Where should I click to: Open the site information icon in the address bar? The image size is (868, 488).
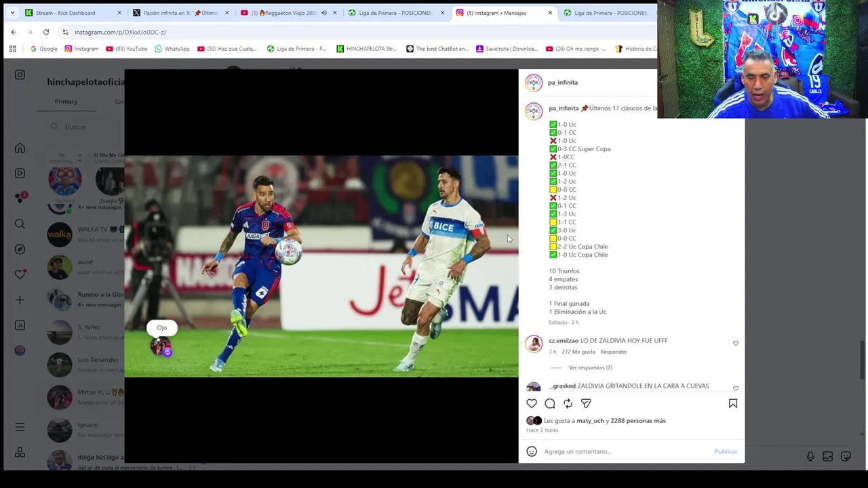click(x=65, y=32)
